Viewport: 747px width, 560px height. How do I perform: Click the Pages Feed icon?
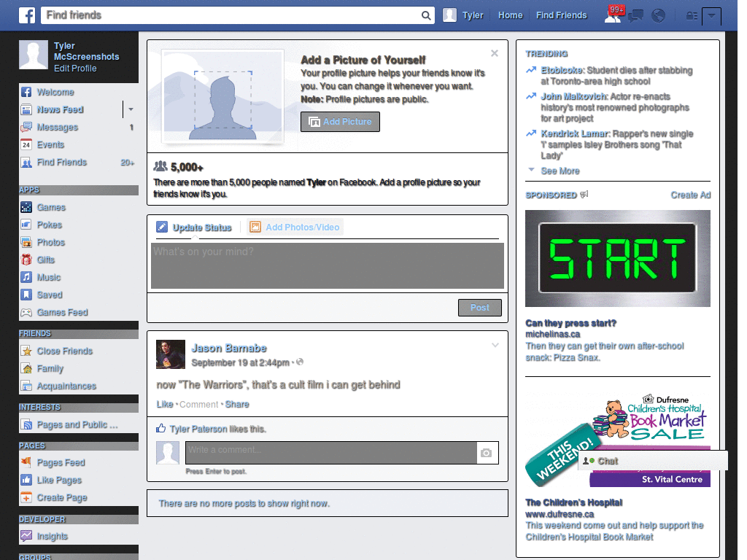26,462
